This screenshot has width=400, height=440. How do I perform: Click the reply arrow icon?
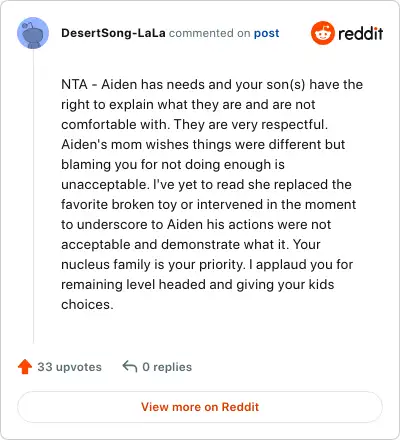coord(130,367)
